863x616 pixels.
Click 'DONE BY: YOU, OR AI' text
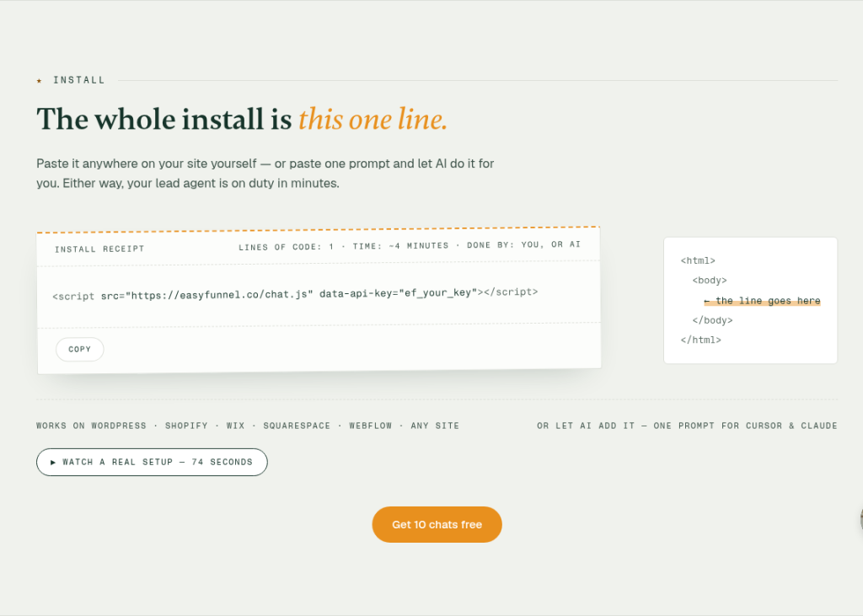click(523, 244)
